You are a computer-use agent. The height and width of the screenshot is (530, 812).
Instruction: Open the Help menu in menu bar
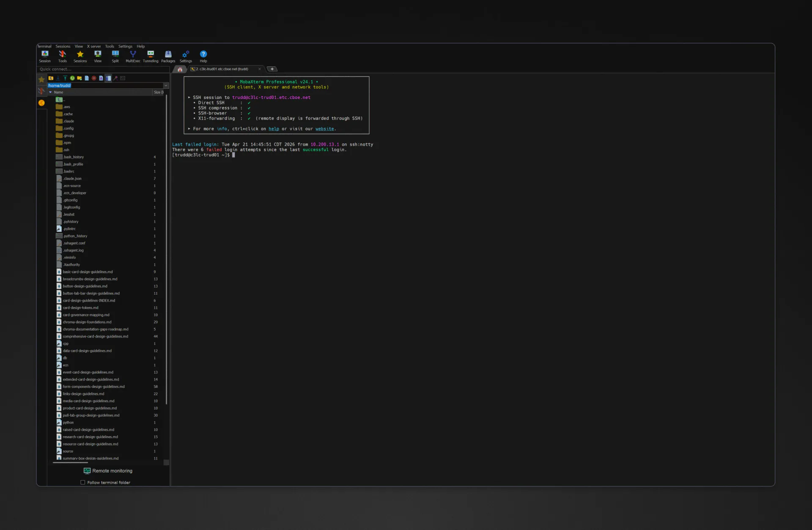[141, 47]
